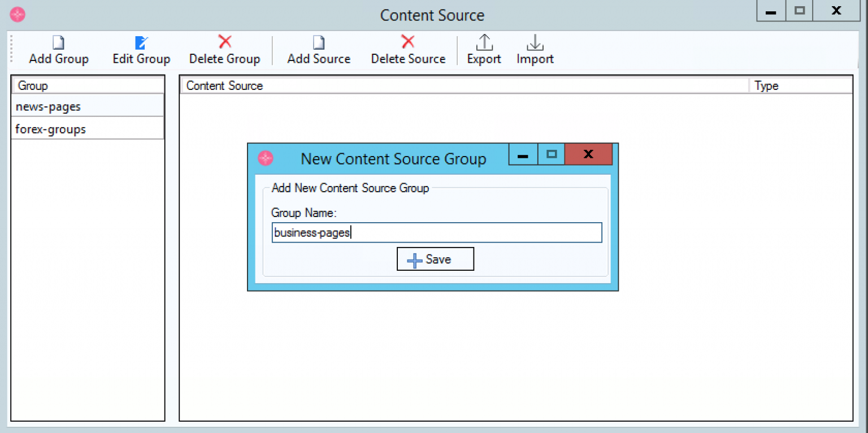Click the red Delete Source X icon
This screenshot has height=433, width=868.
pyautogui.click(x=408, y=41)
